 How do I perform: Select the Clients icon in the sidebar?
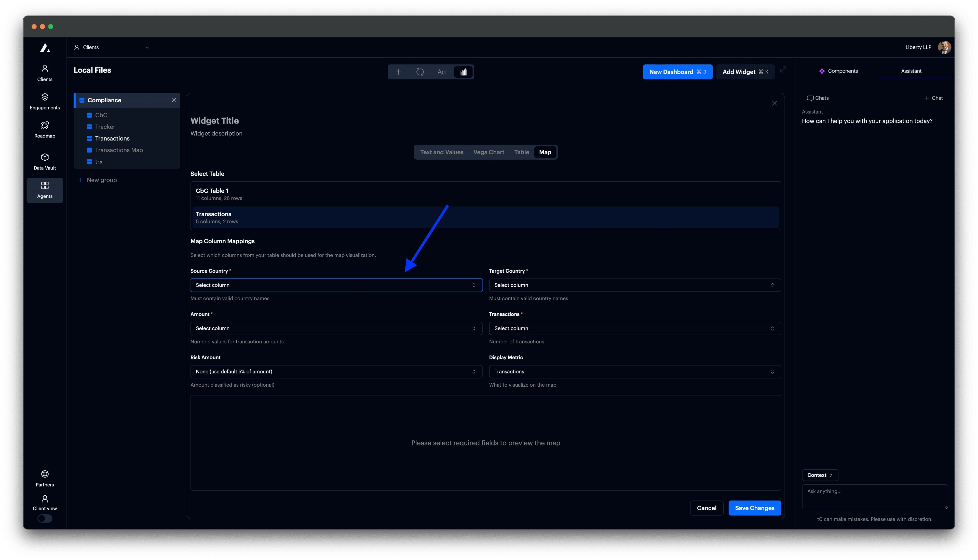point(45,73)
